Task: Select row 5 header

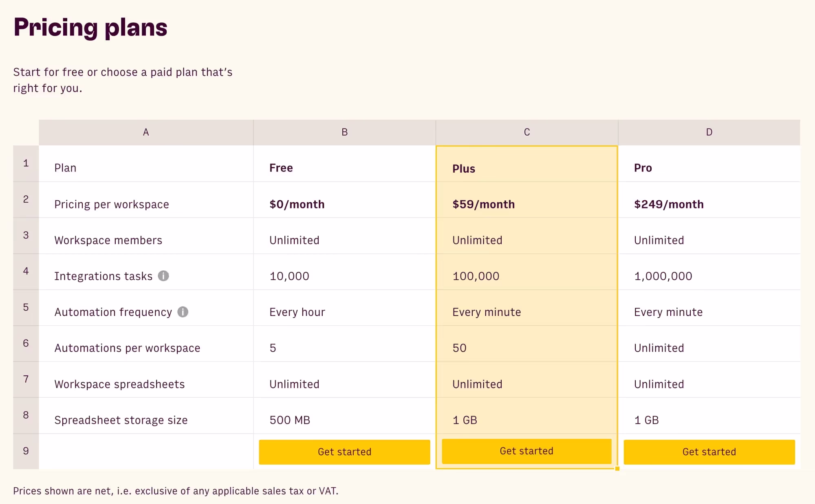Action: click(x=26, y=307)
